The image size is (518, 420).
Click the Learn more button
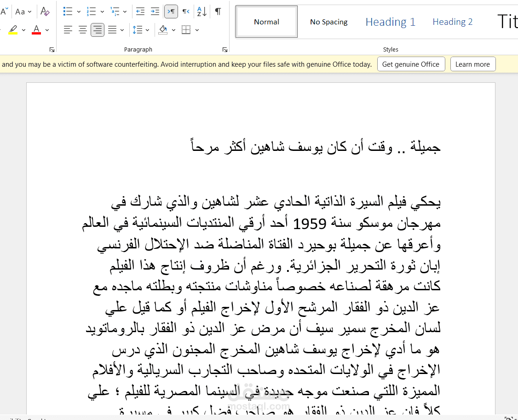(473, 64)
